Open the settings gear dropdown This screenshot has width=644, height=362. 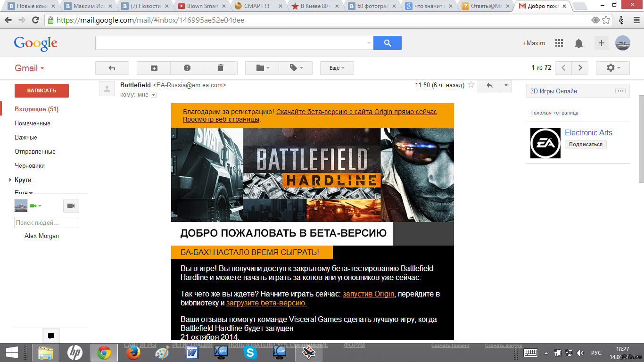click(x=613, y=68)
